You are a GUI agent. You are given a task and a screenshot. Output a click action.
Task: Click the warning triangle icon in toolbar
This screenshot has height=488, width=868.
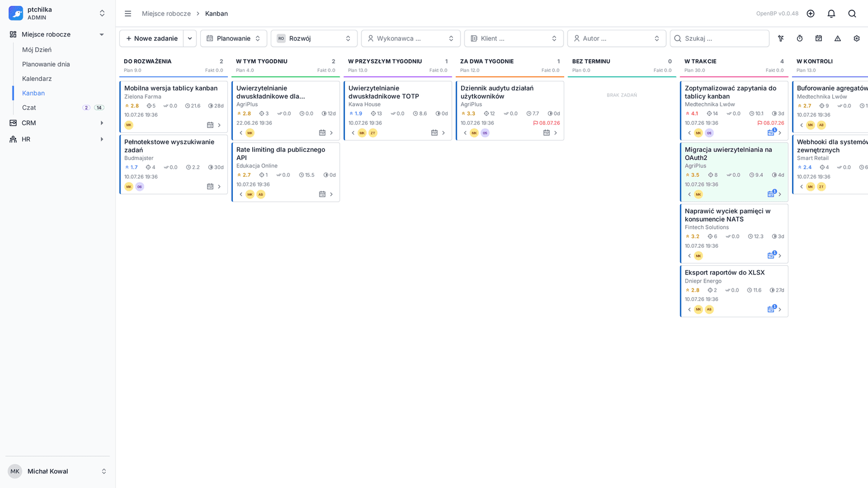point(838,38)
